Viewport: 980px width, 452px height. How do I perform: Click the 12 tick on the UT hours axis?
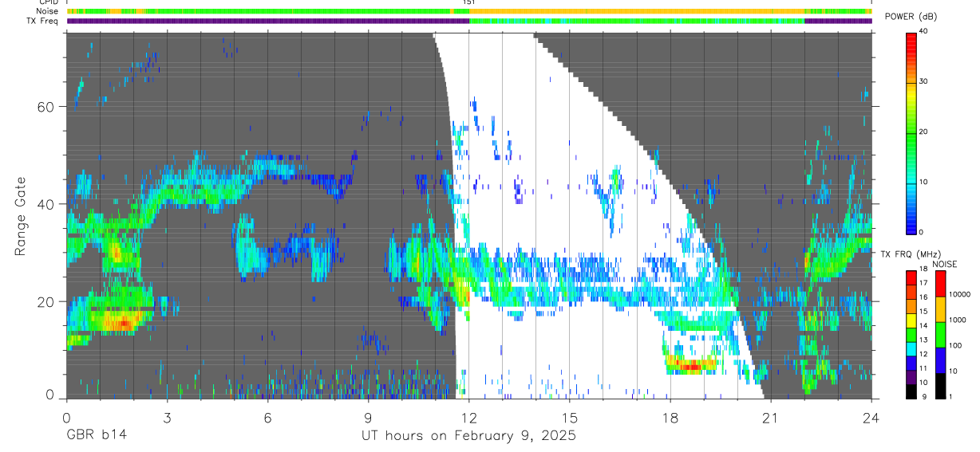[468, 417]
